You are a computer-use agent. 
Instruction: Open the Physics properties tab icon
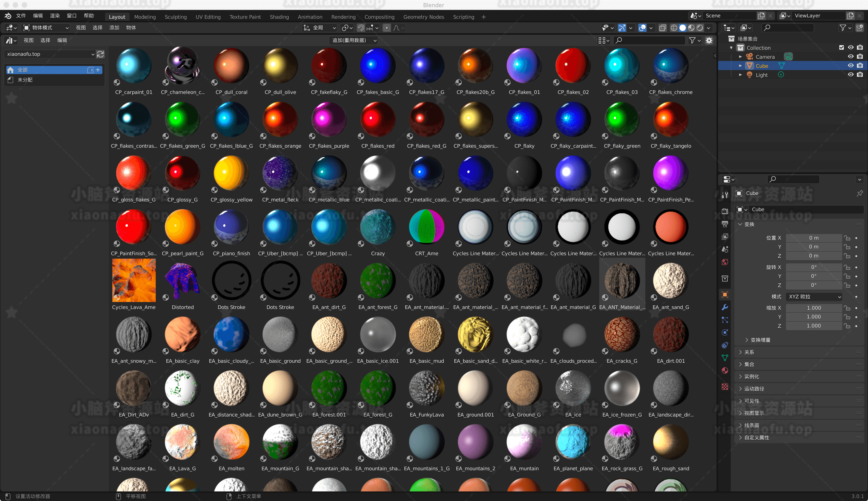click(x=725, y=332)
